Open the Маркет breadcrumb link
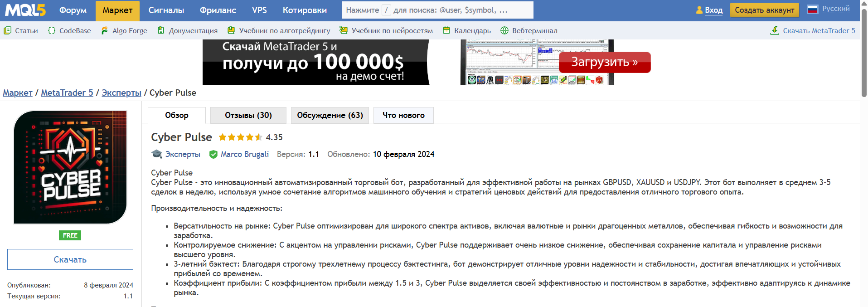Screen dimensions: 868x307 (18, 93)
